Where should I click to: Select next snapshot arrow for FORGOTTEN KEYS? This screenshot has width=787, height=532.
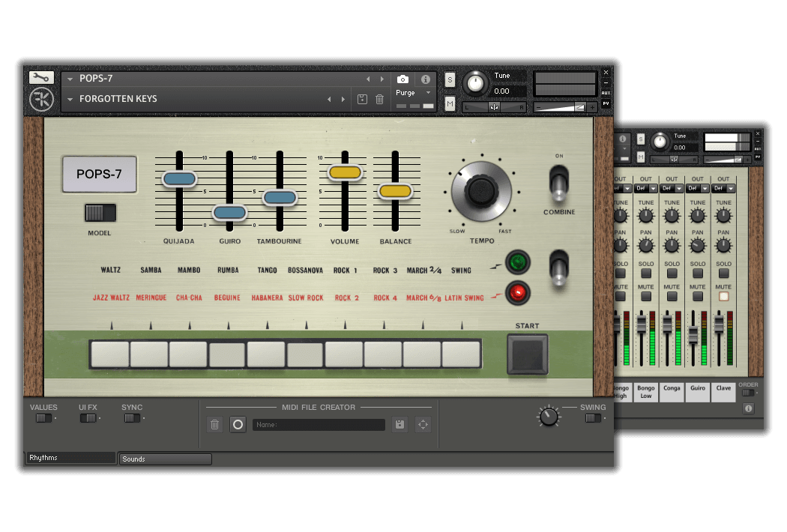(343, 100)
